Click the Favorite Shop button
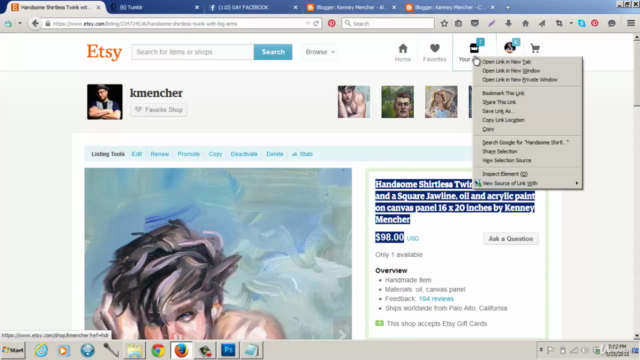The width and height of the screenshot is (640, 360). pos(159,110)
